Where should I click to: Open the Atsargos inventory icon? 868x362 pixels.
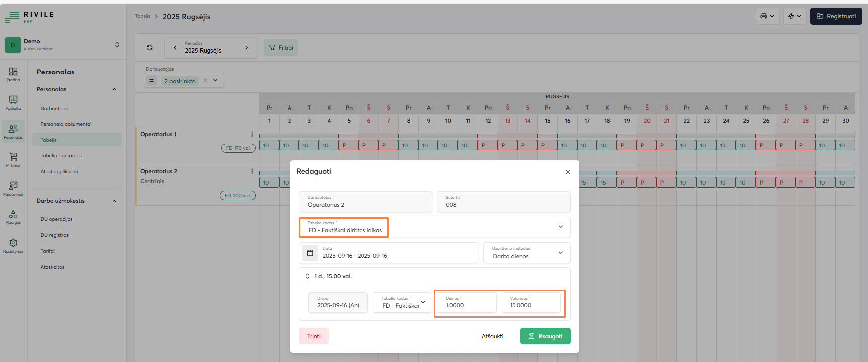(x=13, y=215)
